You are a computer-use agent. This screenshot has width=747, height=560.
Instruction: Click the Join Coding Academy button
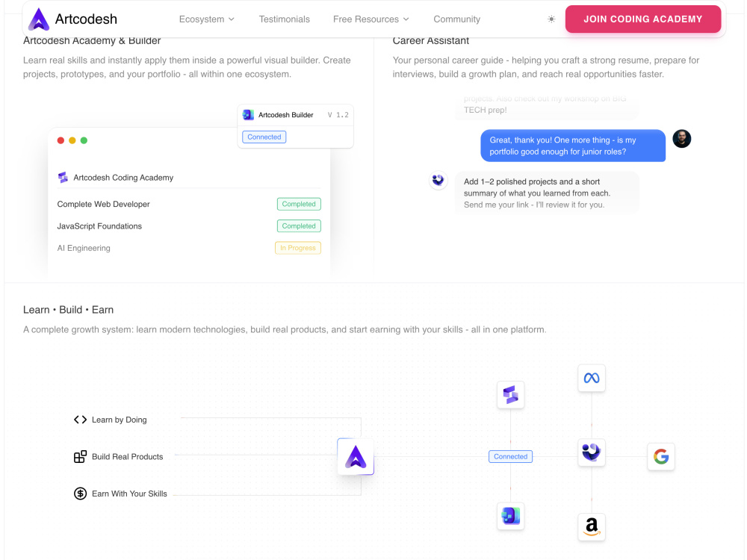point(642,19)
